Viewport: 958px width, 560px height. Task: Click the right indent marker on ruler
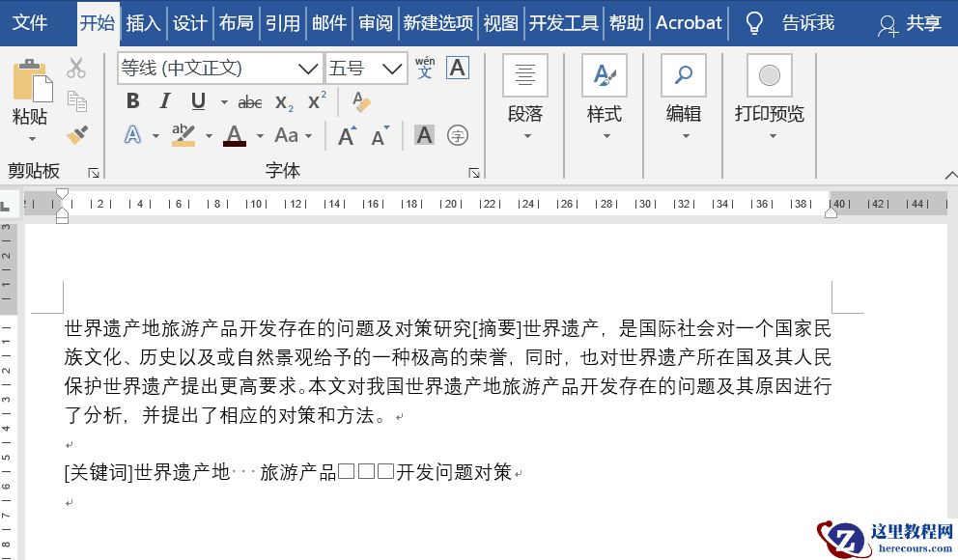(x=831, y=212)
